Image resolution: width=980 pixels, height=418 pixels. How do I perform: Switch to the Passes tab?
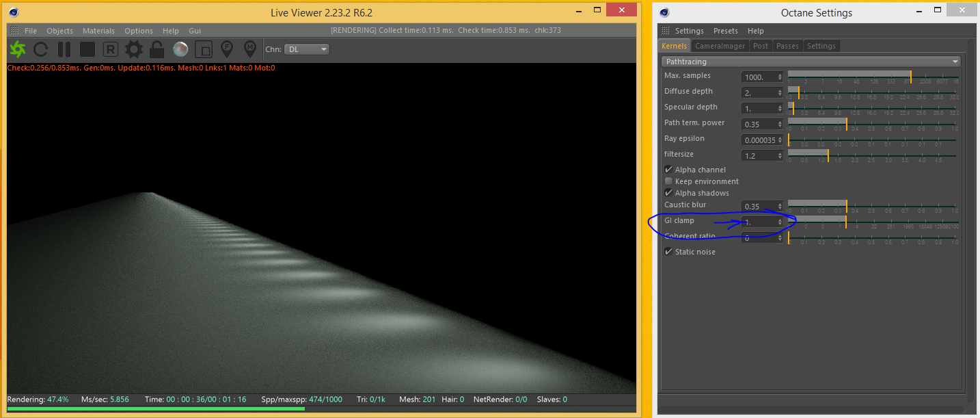coord(787,46)
